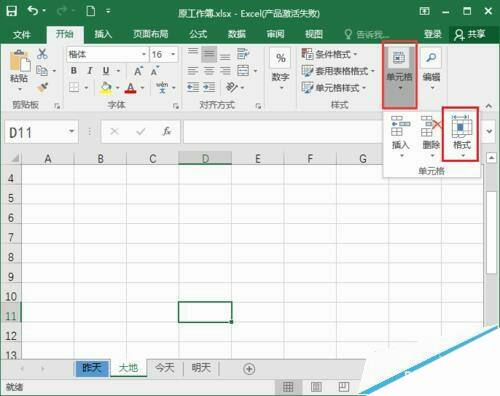The image size is (500, 396).
Task: Switch to the 页面布局 ribbon tab
Action: tap(151, 34)
